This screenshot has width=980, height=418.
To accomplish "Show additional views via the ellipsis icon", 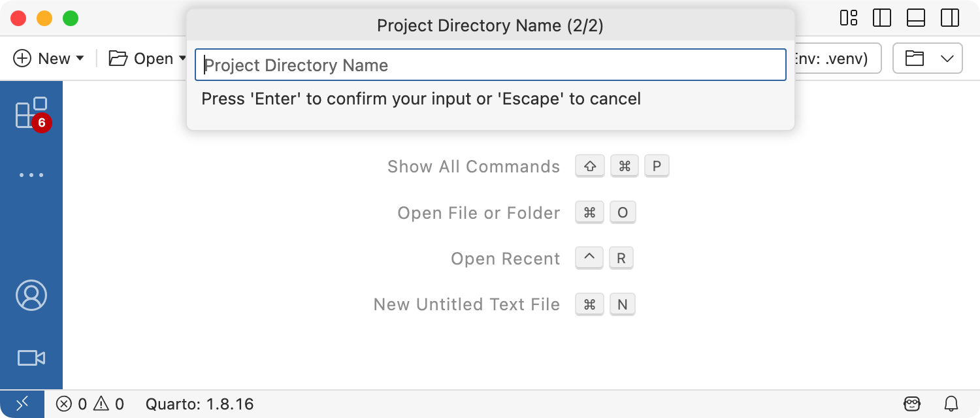I will 31,175.
